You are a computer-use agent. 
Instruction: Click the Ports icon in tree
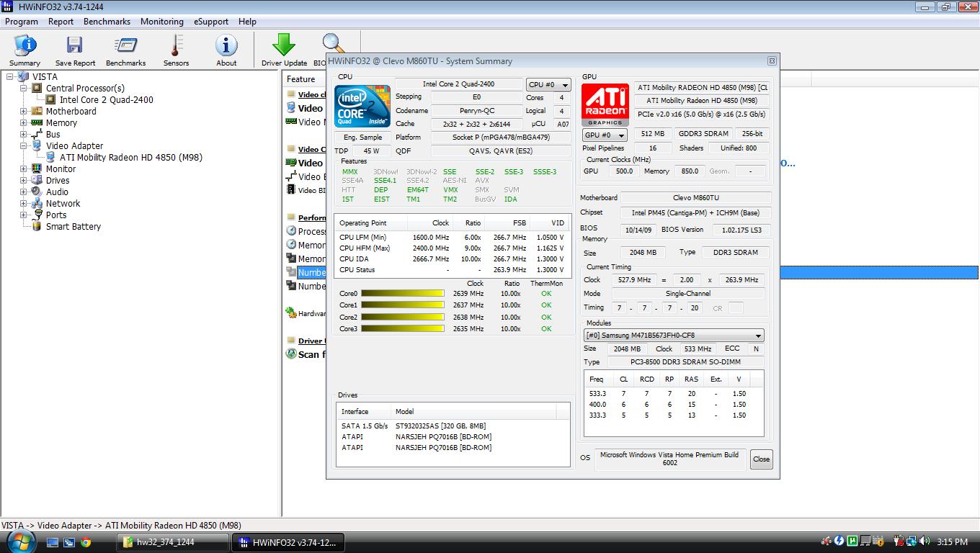point(37,215)
